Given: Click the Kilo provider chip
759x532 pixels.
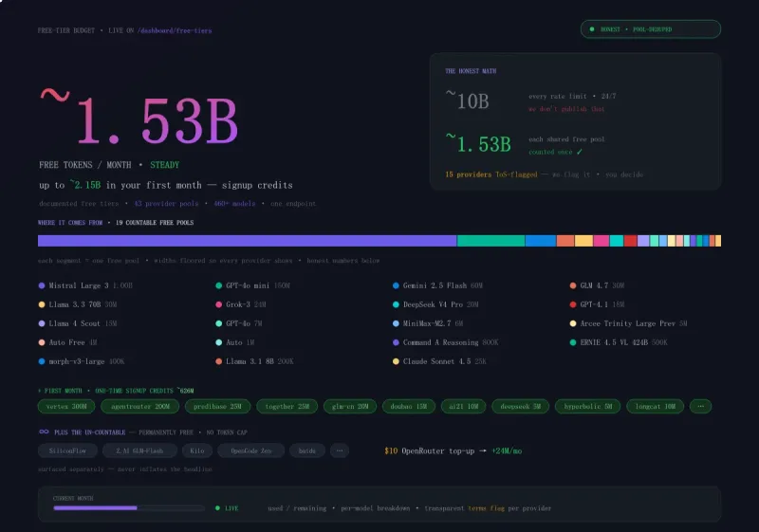Looking at the screenshot, I should click(x=197, y=450).
